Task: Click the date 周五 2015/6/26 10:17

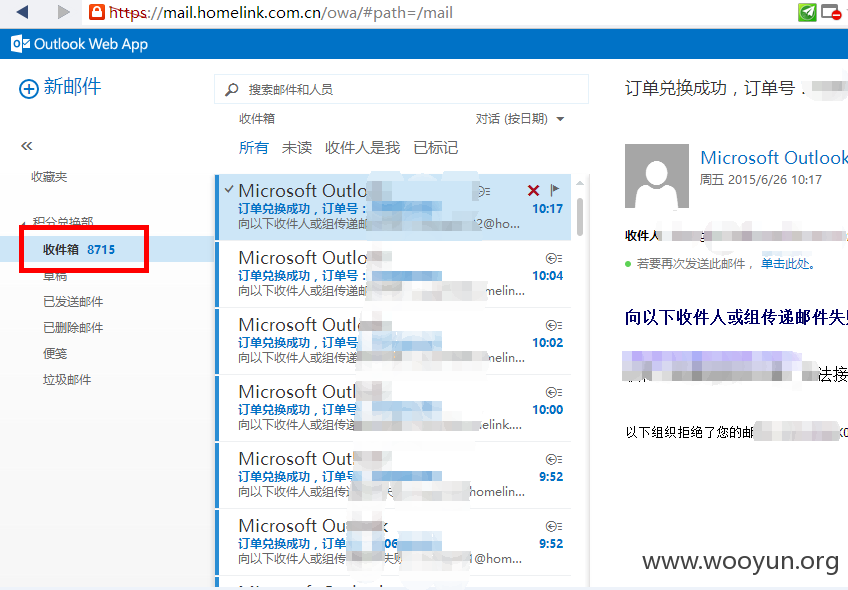Action: [761, 180]
